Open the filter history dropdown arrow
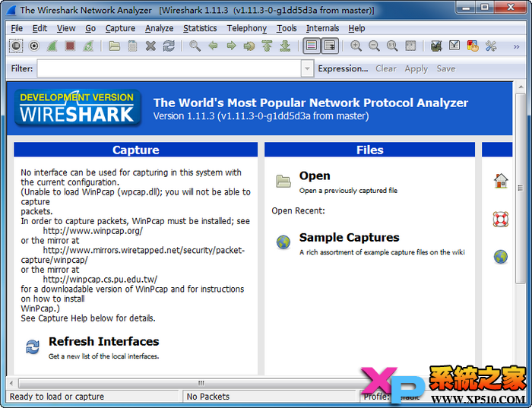Viewport: 532px width, 408px height. [x=307, y=68]
